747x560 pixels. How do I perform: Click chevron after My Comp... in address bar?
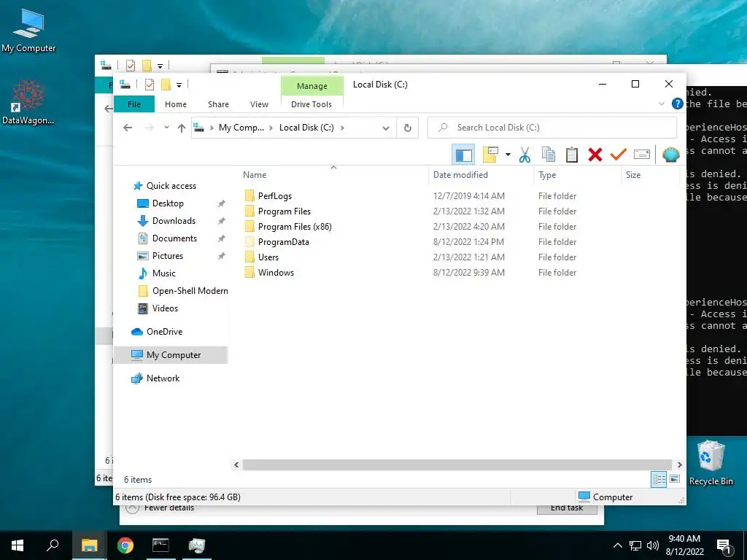(x=271, y=128)
